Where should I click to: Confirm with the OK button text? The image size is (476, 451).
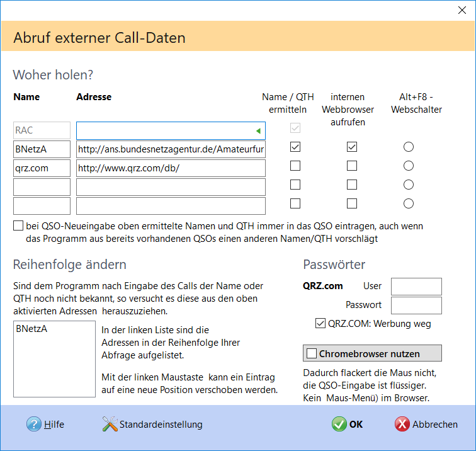point(356,425)
